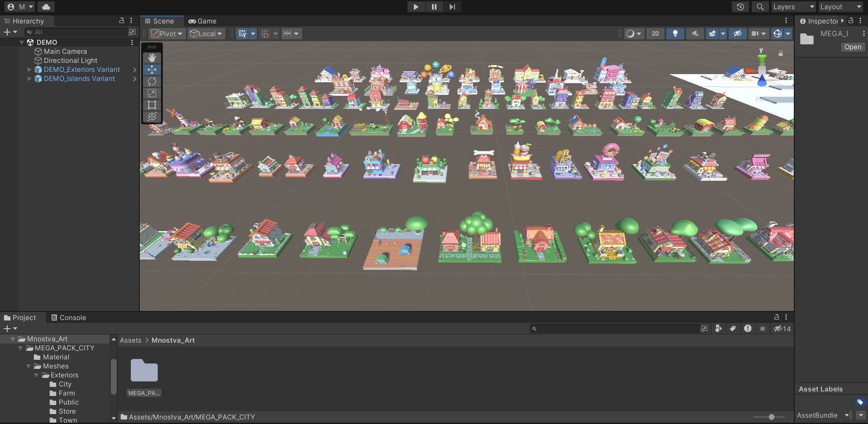Open the account M dropdown
868x424 pixels.
[x=20, y=7]
